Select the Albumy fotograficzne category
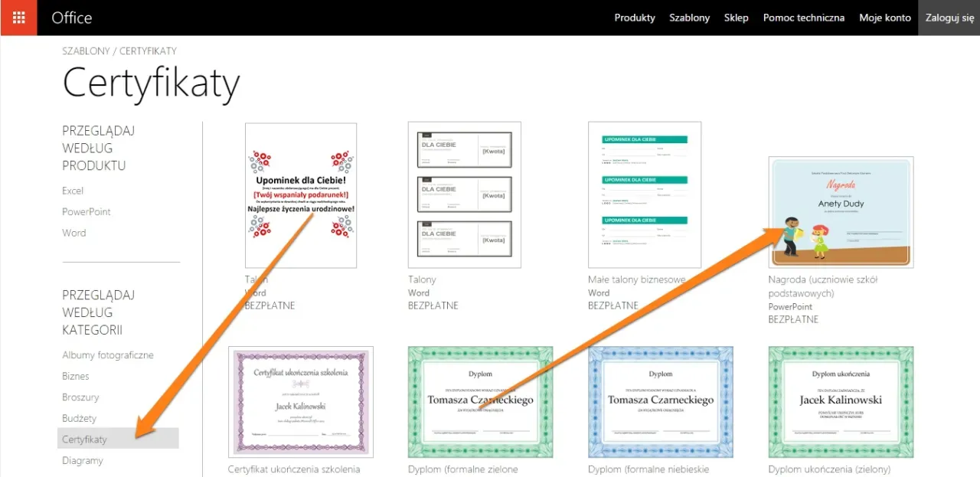Image resolution: width=980 pixels, height=477 pixels. click(x=108, y=355)
